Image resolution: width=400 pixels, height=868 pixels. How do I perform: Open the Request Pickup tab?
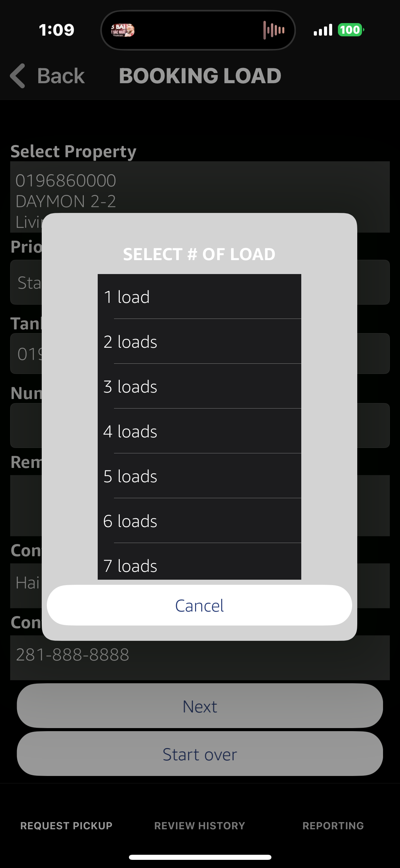coord(66,826)
